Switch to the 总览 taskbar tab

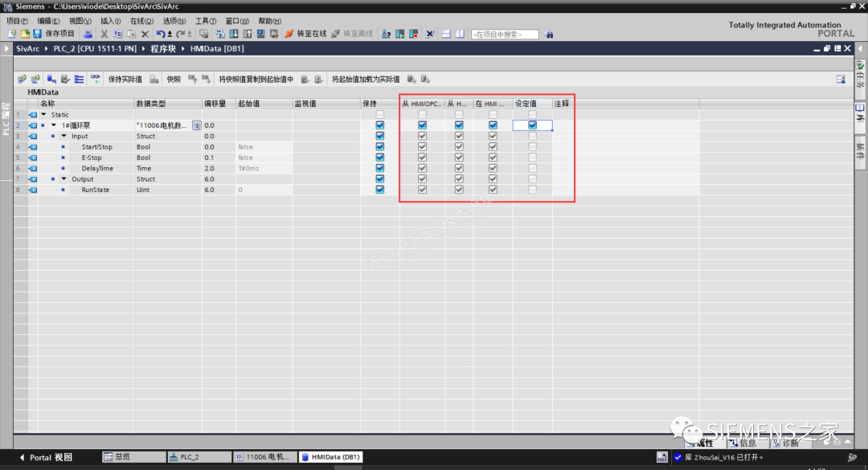click(134, 457)
